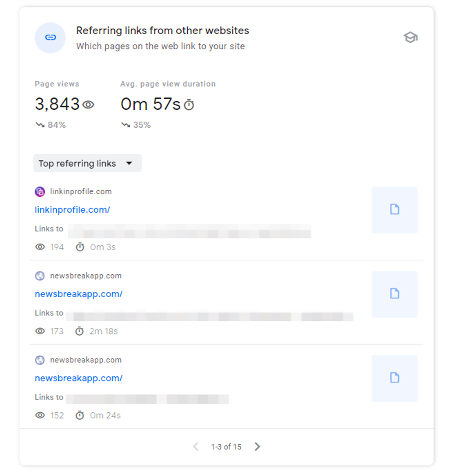
Task: Go to previous page of referring links
Action: [196, 446]
